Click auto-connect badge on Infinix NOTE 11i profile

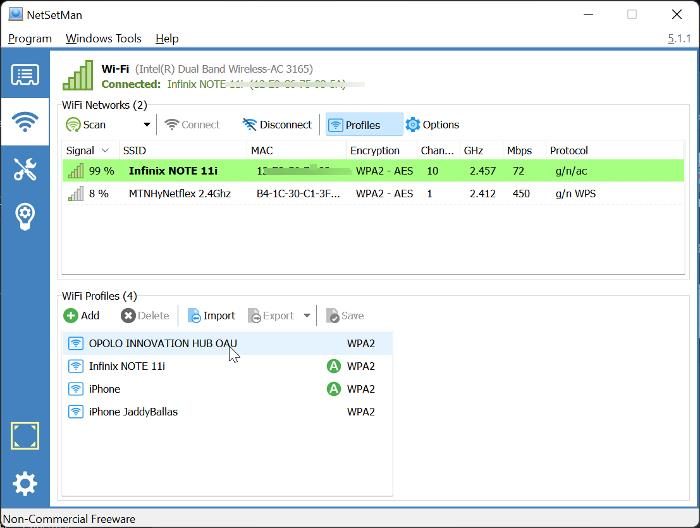pos(333,366)
